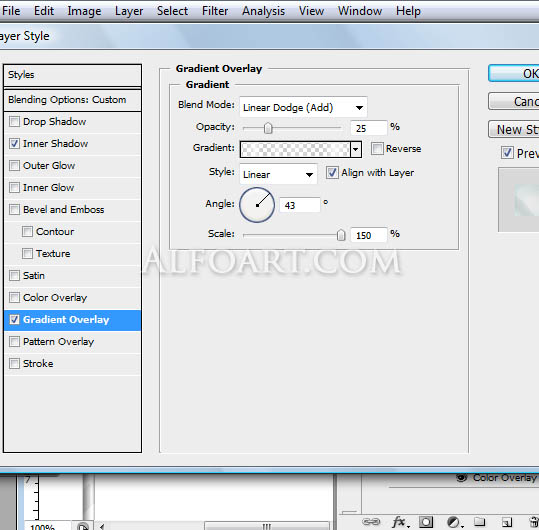
Task: Click the Opacity value field
Action: tap(368, 128)
